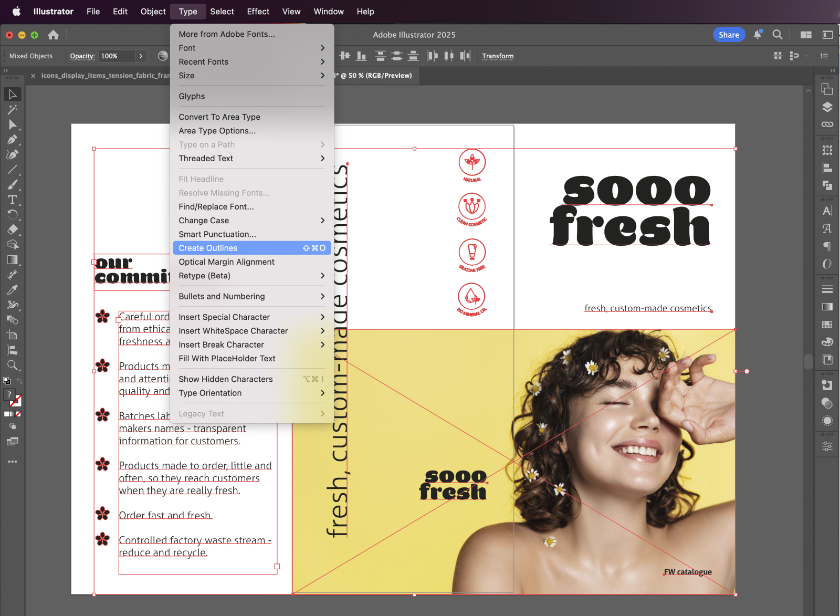
Task: Click the Share button
Action: click(x=729, y=35)
